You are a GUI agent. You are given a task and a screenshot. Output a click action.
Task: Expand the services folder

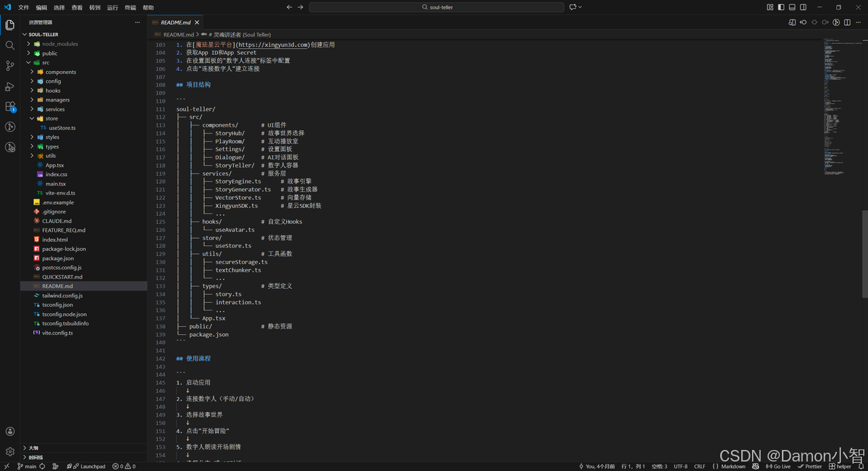(84, 109)
